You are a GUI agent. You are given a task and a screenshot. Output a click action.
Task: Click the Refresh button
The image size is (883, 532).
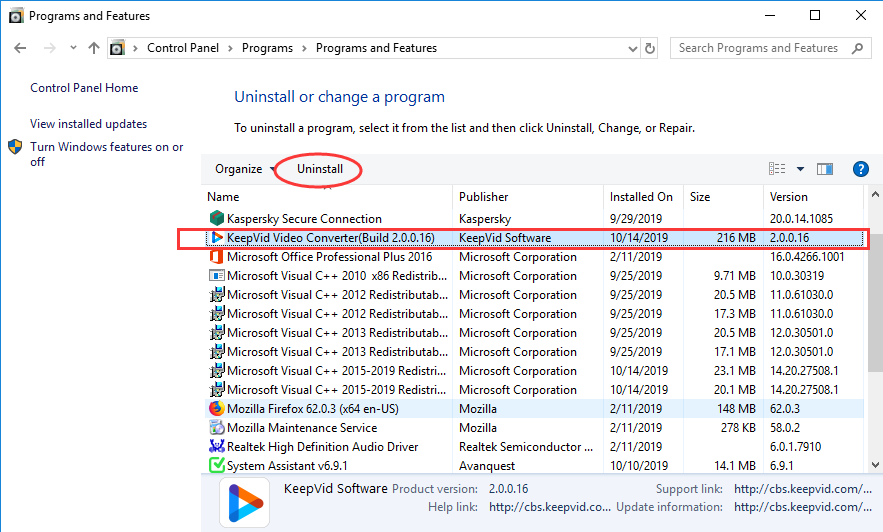650,48
